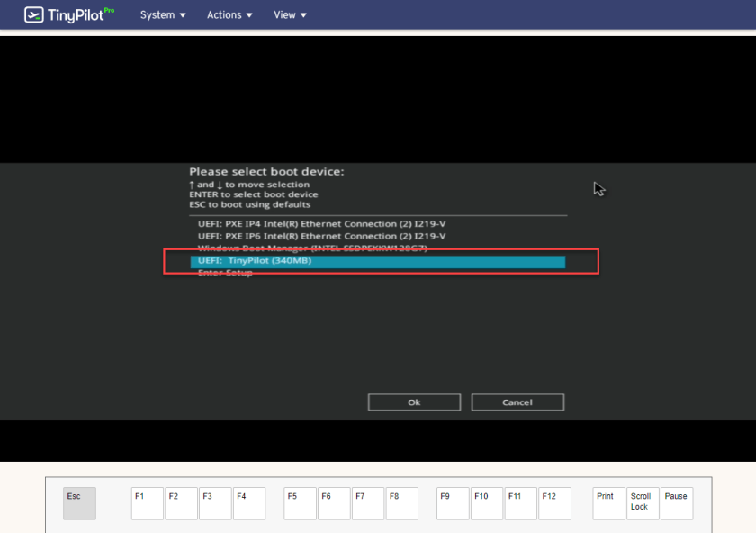756x533 pixels.
Task: Click the F1 key on virtual keyboard
Action: tap(147, 503)
